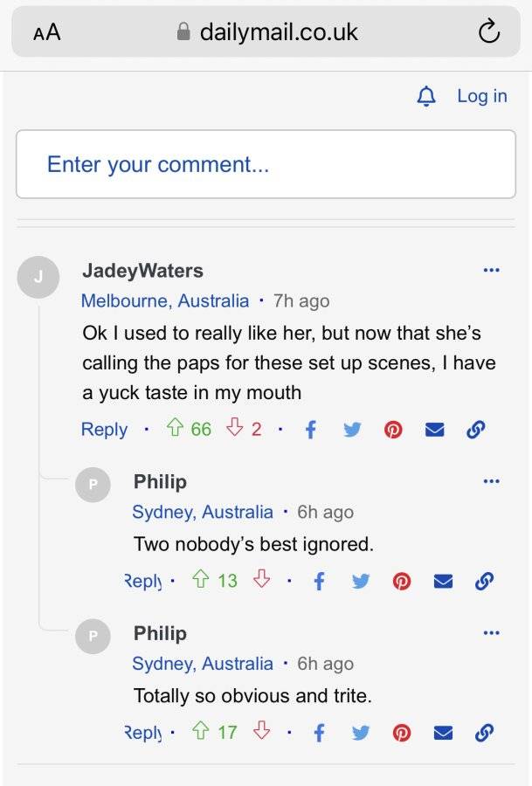
Task: Downvote 'Totally so obvious and trite' comment
Action: [x=261, y=731]
